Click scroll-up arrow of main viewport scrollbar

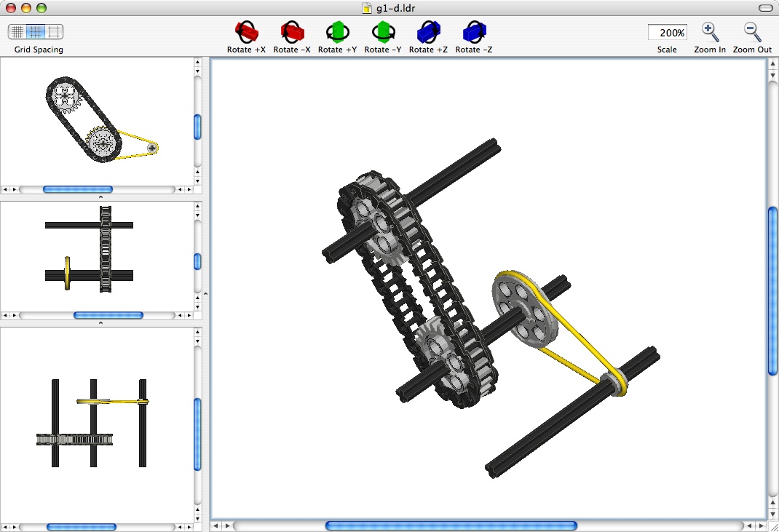coord(772,65)
